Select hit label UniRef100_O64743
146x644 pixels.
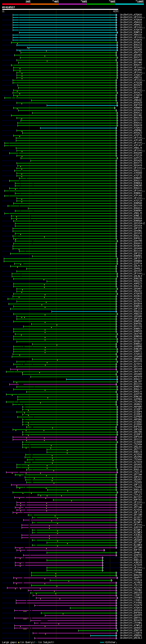[131, 372]
